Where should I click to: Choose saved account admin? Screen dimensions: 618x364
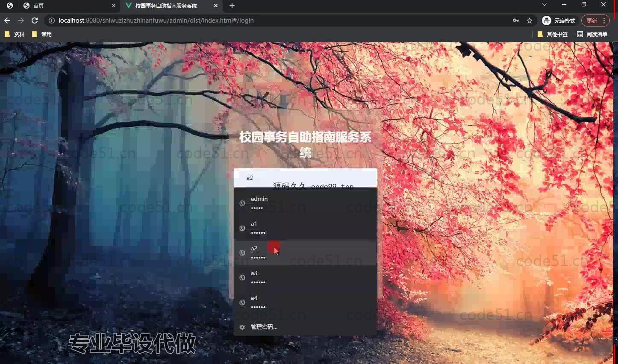click(x=306, y=203)
